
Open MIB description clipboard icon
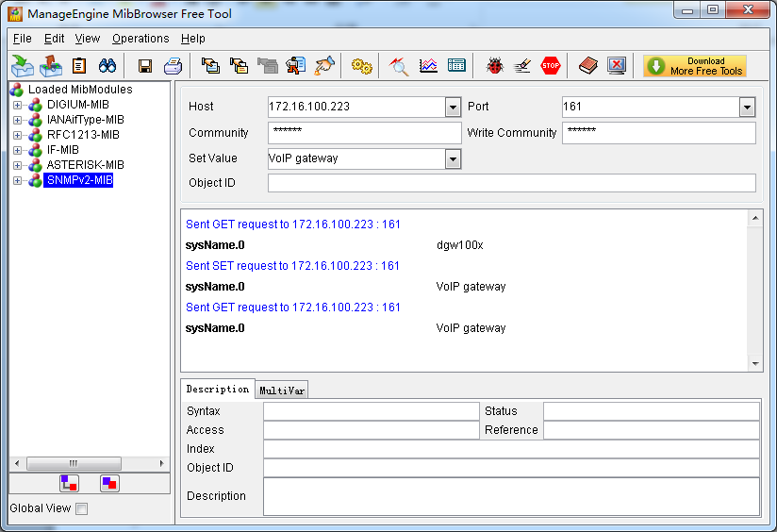[79, 65]
